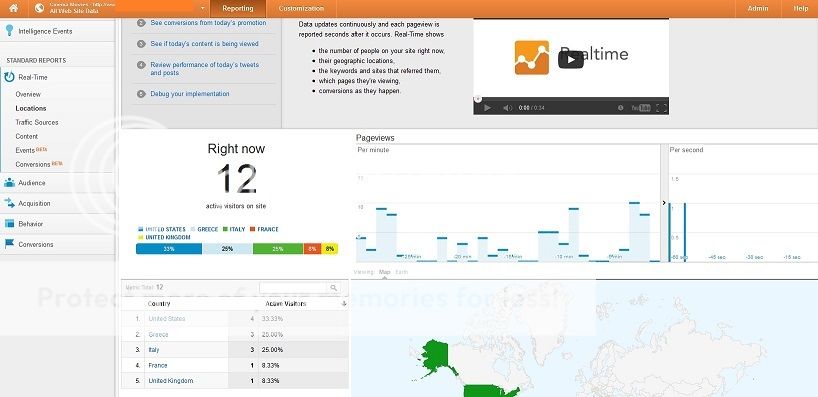This screenshot has height=397, width=818.
Task: Open the Home icon in top bar
Action: tap(14, 8)
